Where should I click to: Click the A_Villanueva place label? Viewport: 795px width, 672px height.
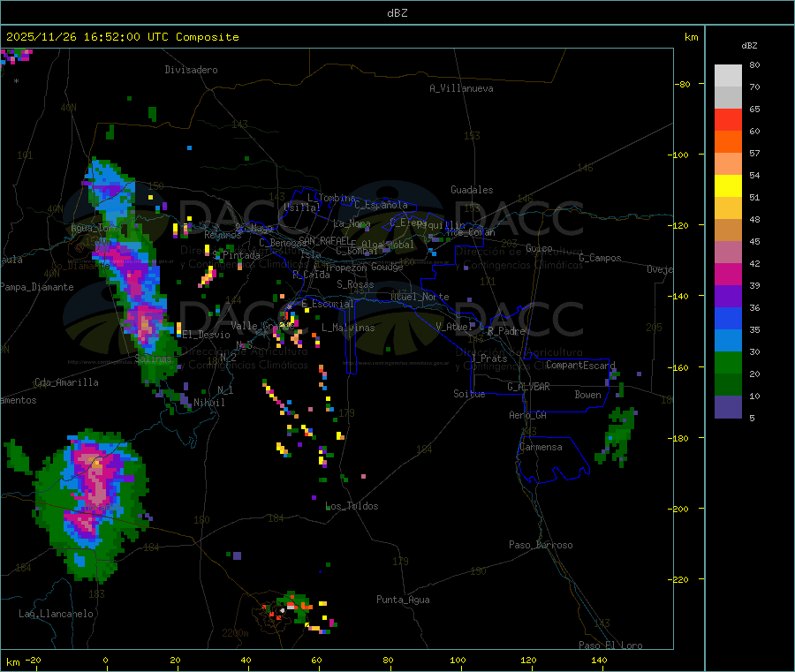pyautogui.click(x=461, y=88)
